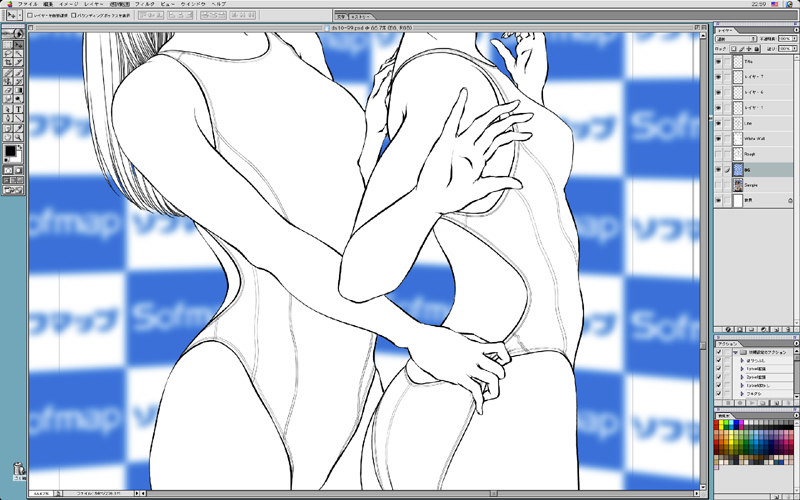Select the Eraser tool

(x=8, y=90)
